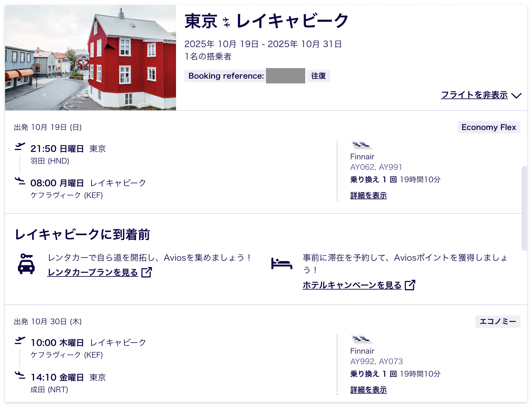
Task: Open the ホテルキャンペーンを見る link
Action: pos(352,285)
